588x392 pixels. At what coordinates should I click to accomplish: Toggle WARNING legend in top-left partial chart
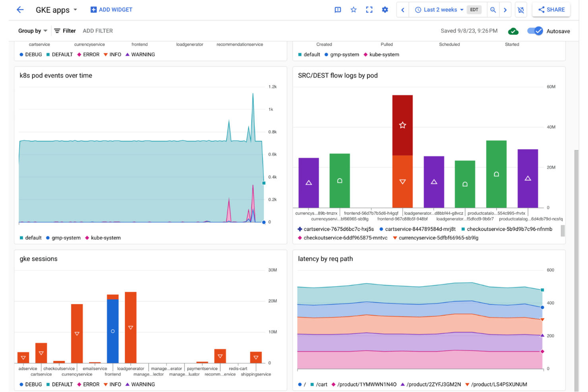click(140, 55)
